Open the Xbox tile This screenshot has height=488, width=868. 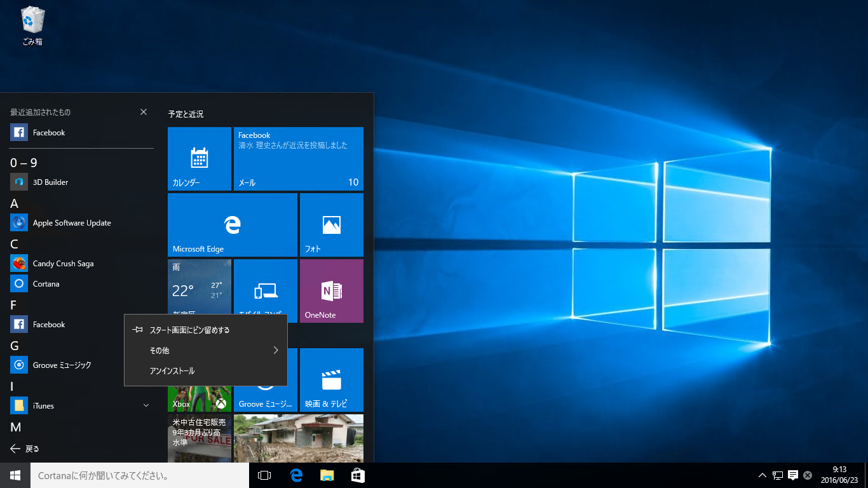tap(200, 399)
